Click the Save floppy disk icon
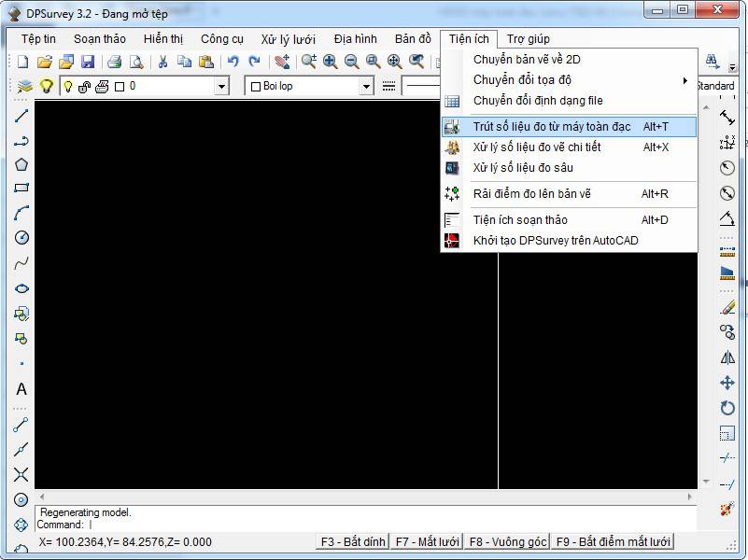This screenshot has height=560, width=748. (89, 62)
